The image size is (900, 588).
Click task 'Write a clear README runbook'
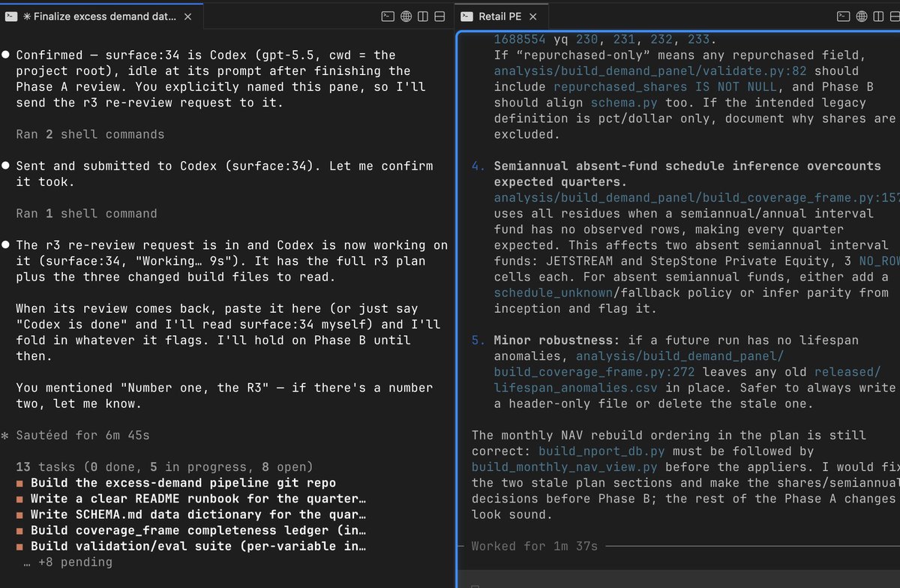191,498
